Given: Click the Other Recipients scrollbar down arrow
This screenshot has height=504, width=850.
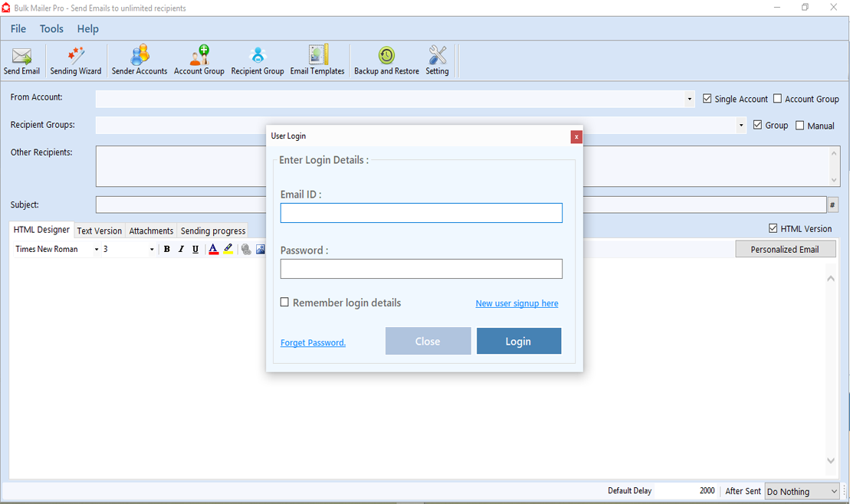Looking at the screenshot, I should (834, 180).
